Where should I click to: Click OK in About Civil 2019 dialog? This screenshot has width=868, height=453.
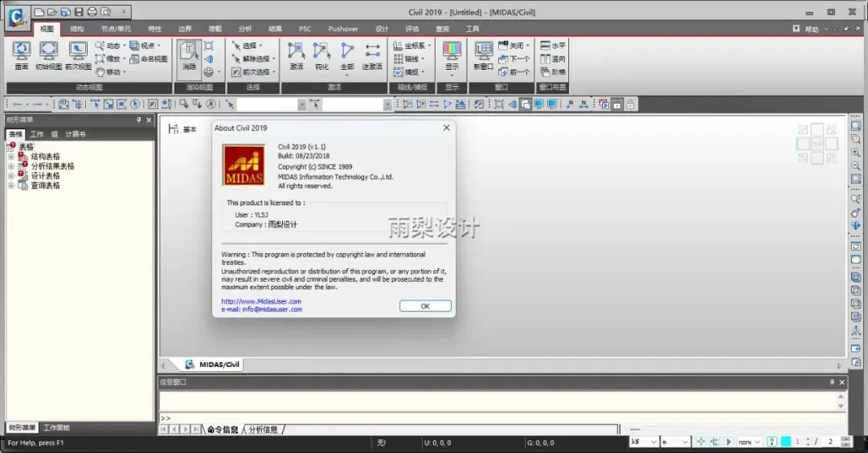click(x=425, y=306)
